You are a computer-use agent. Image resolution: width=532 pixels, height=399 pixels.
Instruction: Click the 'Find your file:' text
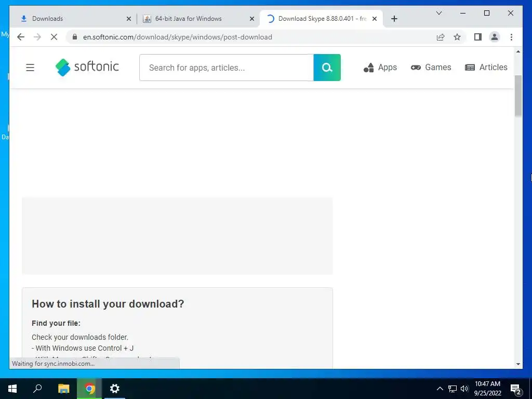point(56,323)
